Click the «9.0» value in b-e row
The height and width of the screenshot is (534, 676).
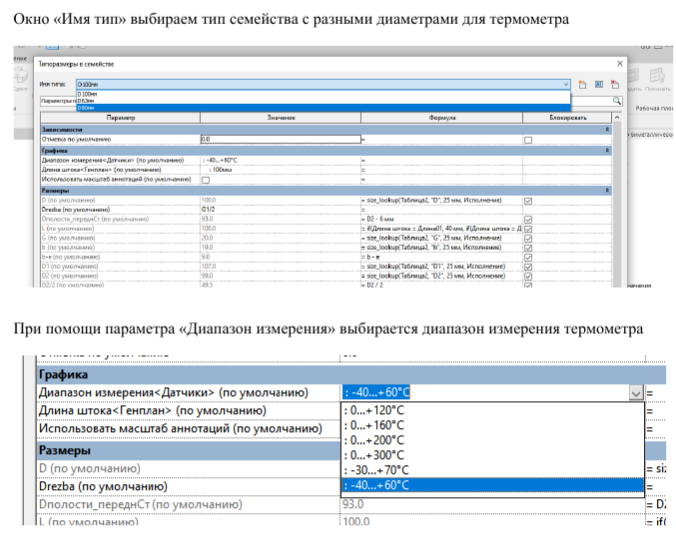pyautogui.click(x=206, y=257)
